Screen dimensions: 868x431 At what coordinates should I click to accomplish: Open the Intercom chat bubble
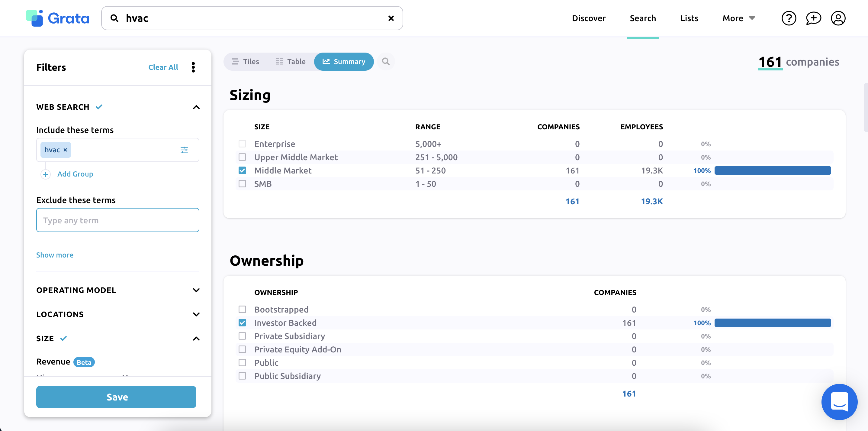pyautogui.click(x=839, y=401)
